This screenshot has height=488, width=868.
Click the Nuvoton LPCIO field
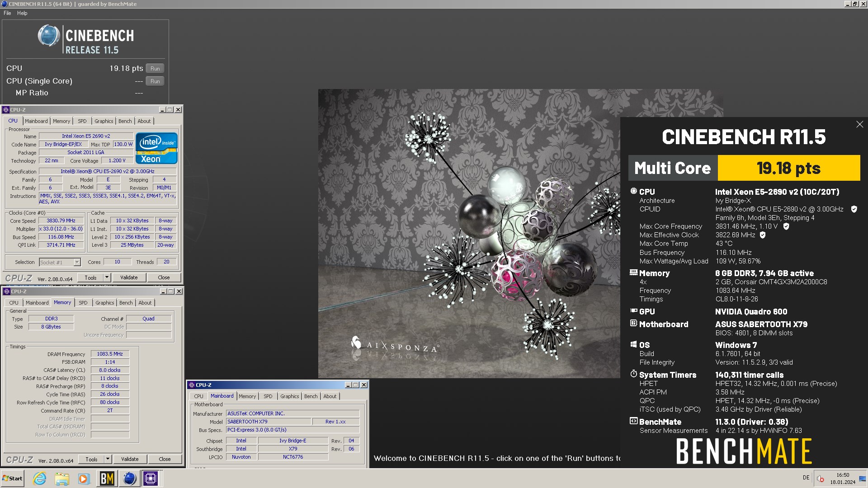pyautogui.click(x=241, y=457)
